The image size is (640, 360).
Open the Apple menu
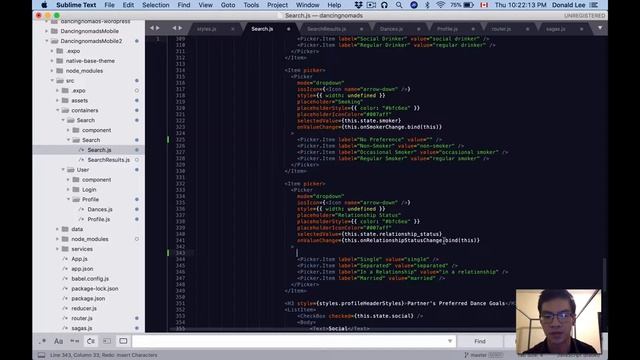click(x=44, y=5)
